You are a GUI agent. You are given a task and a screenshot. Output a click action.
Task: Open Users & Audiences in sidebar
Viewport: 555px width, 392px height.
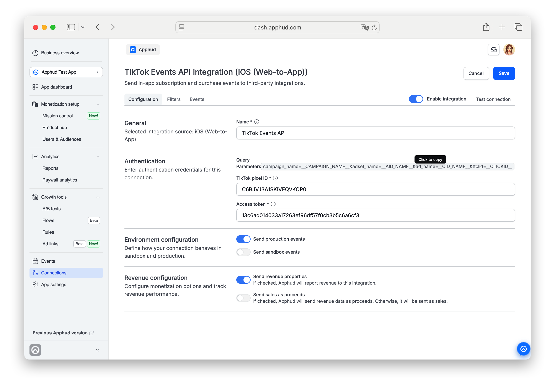click(x=62, y=139)
